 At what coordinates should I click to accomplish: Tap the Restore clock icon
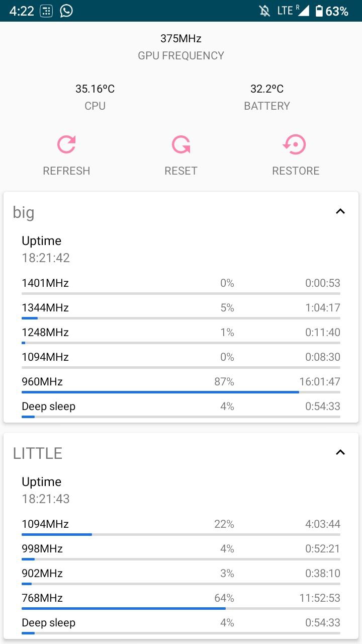[x=295, y=144]
